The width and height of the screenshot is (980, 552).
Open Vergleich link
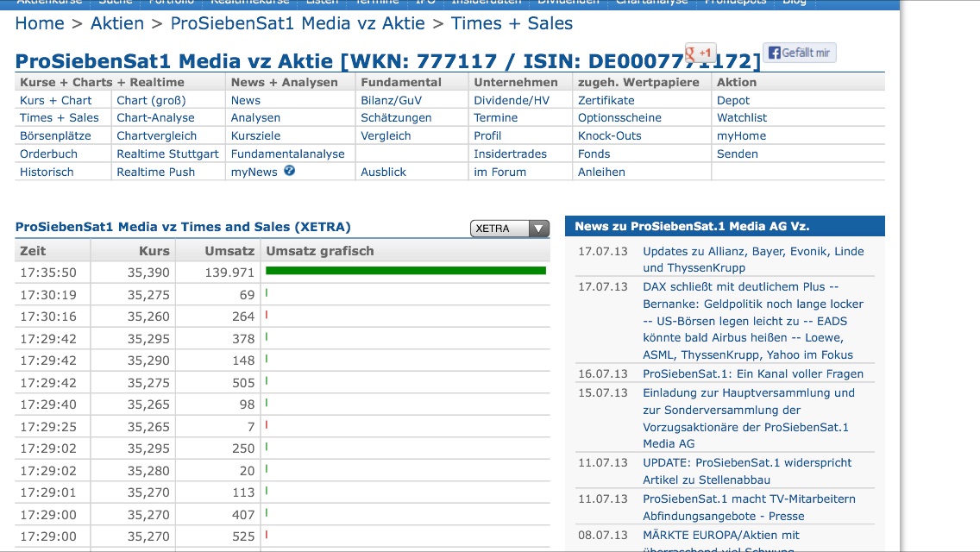386,135
